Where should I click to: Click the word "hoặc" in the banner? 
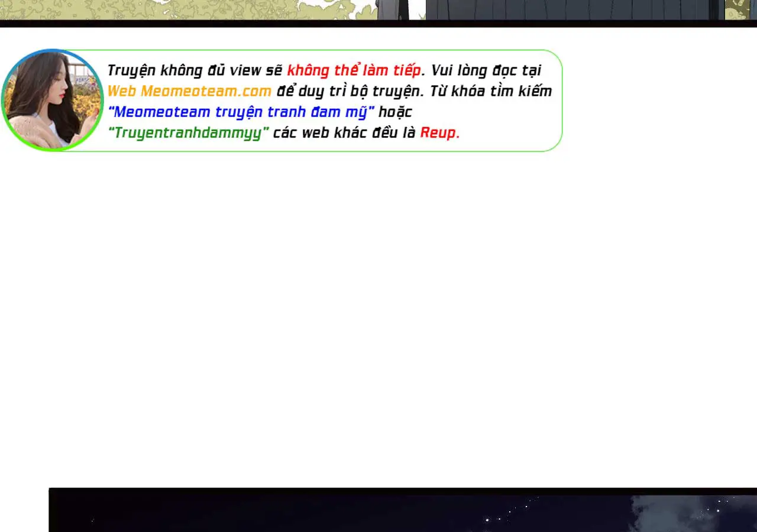(394, 112)
